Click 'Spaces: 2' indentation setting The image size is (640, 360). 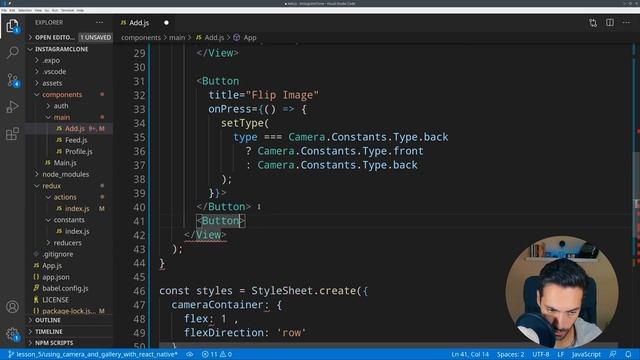pyautogui.click(x=510, y=354)
